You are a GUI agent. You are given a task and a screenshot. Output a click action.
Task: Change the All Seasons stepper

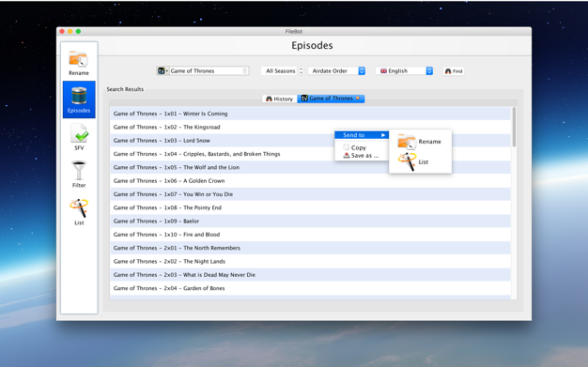[301, 70]
